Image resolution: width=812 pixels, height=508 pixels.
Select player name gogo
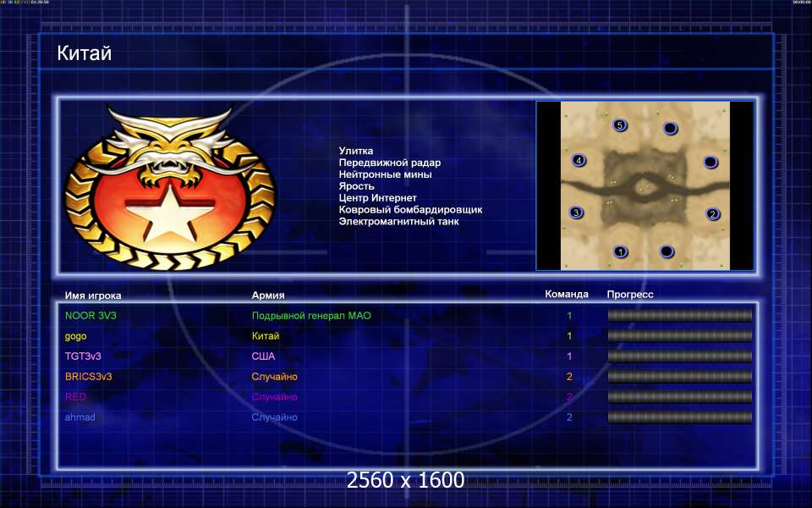75,336
